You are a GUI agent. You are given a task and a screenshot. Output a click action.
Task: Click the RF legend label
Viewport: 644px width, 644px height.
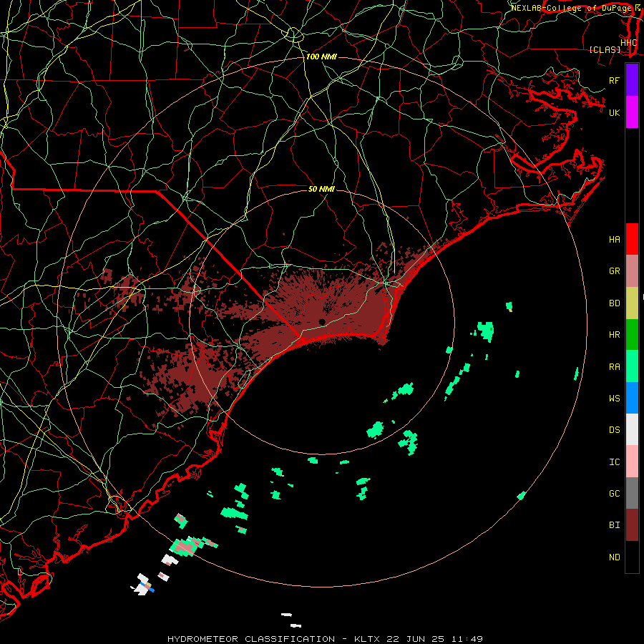tap(614, 80)
